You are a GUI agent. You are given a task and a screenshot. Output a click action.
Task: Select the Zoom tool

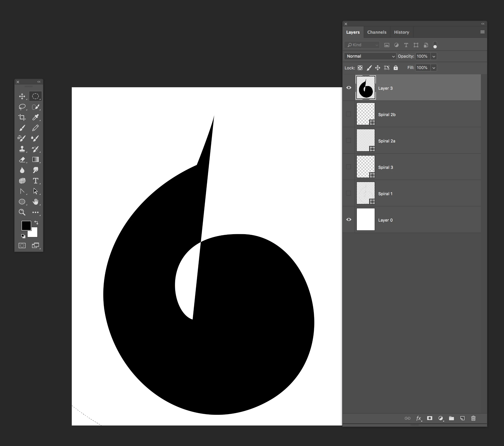coord(22,212)
